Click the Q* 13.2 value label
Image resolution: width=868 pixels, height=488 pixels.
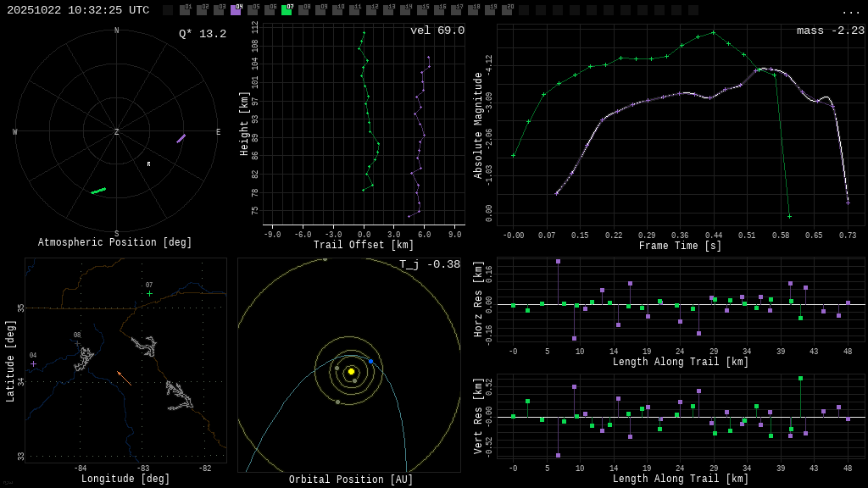coord(202,34)
